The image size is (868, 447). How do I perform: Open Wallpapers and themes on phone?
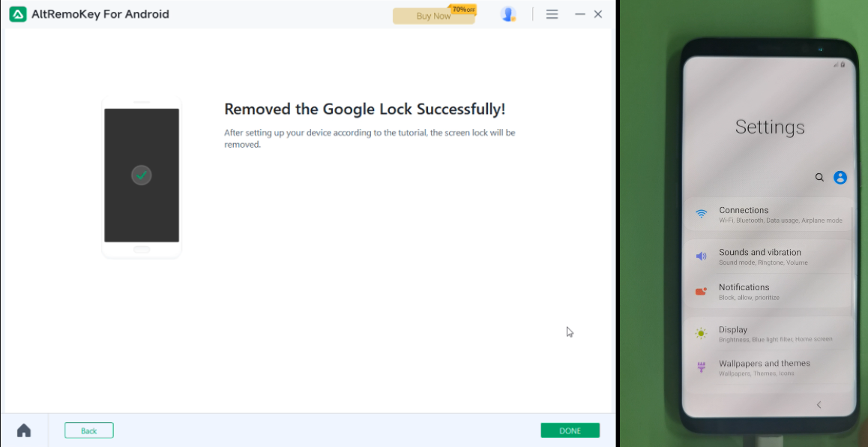(769, 367)
